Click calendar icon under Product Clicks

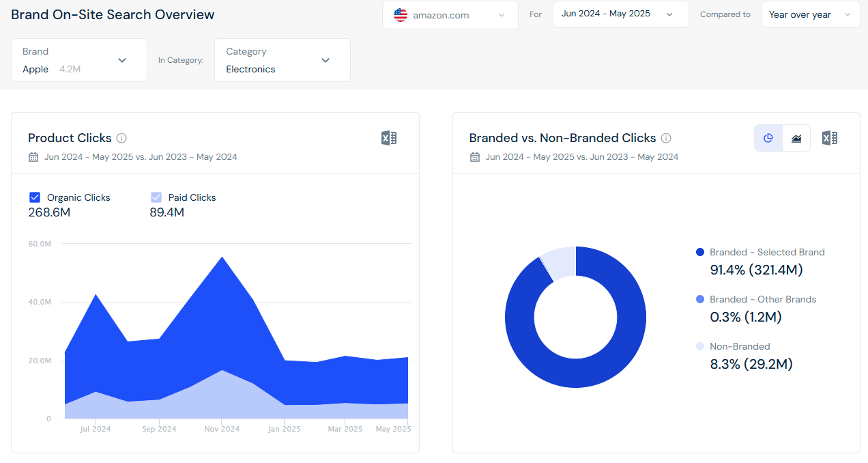[x=33, y=157]
